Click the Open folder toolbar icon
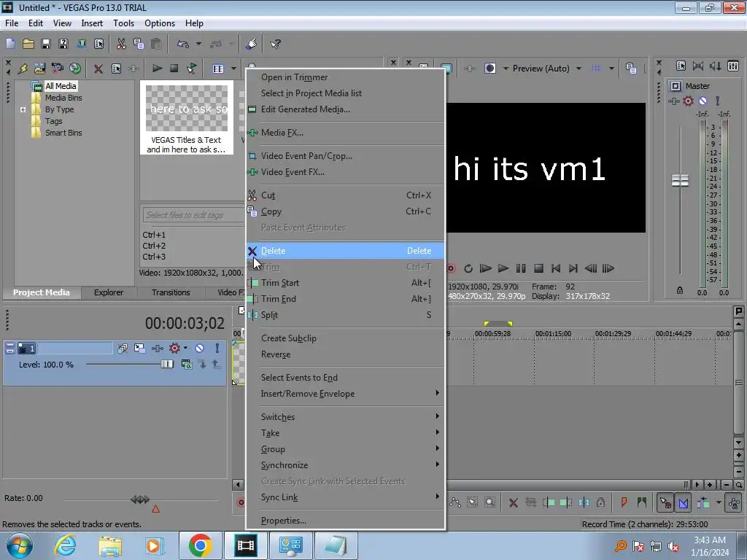Screen dimensions: 747x560 click(28, 44)
